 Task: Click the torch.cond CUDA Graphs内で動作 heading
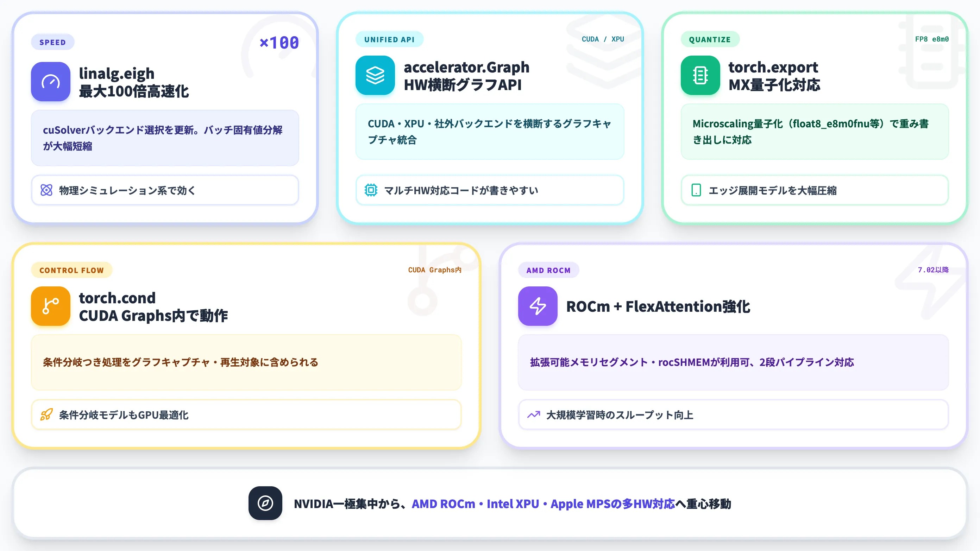click(153, 306)
